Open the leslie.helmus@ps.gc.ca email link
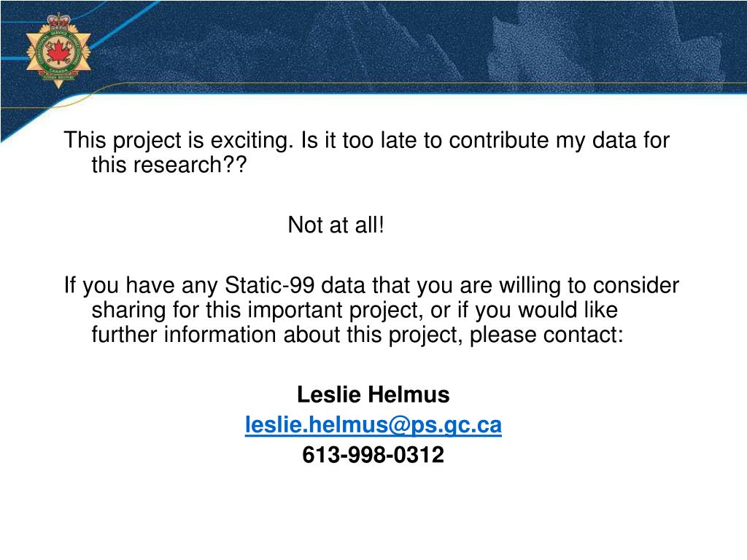747x560 pixels. [x=373, y=424]
